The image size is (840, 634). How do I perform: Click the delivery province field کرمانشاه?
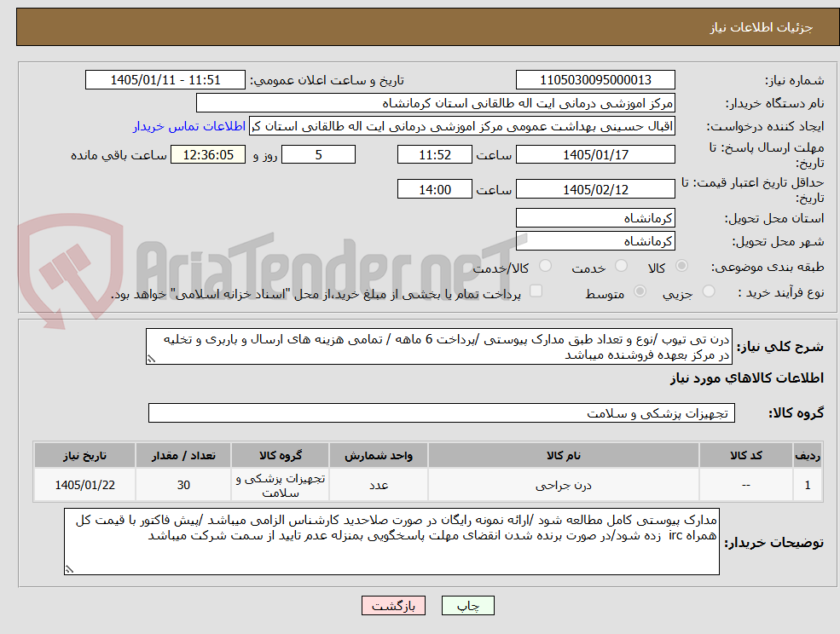[x=595, y=218]
